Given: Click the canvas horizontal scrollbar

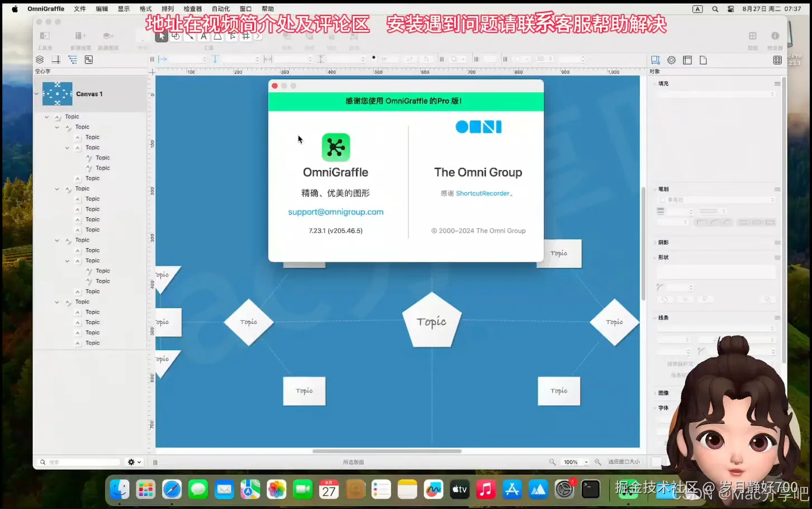Looking at the screenshot, I should pos(387,451).
